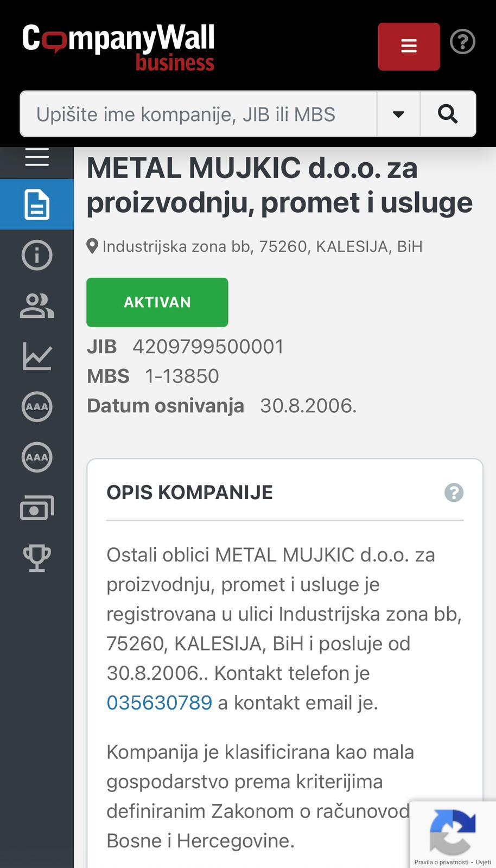Click the Opis Kompanije help icon
The width and height of the screenshot is (496, 868).
pos(454,493)
